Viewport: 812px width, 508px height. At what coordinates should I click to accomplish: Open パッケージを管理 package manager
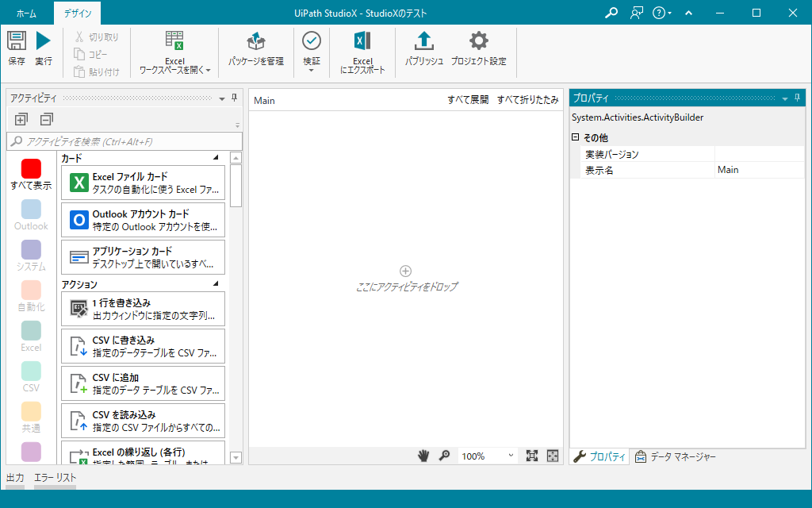[x=256, y=49]
